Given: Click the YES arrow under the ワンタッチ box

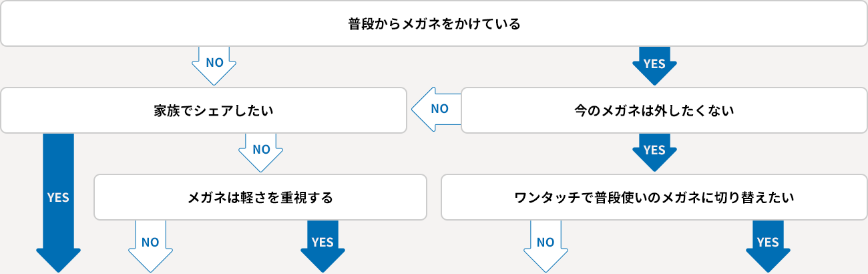Looking at the screenshot, I should pyautogui.click(x=768, y=244).
